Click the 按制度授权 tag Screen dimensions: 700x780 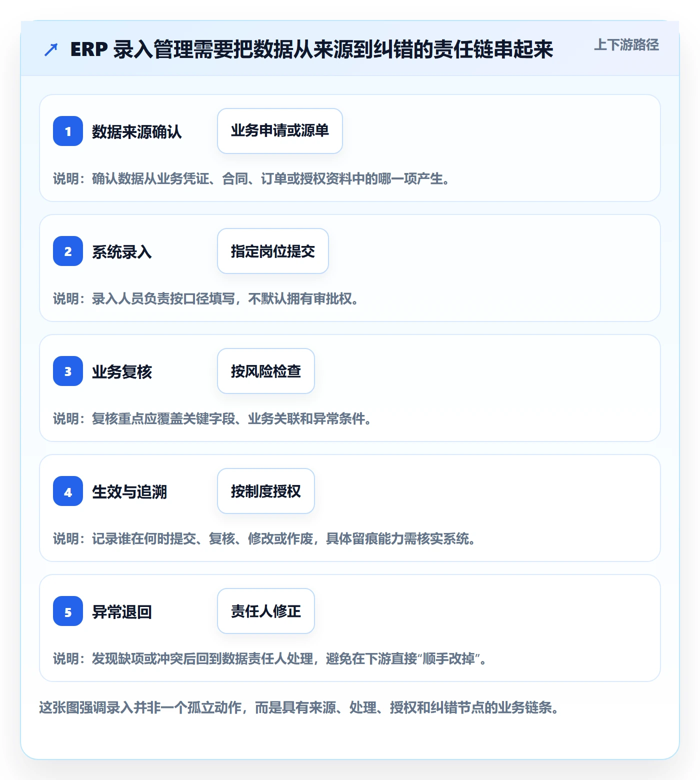coord(266,491)
